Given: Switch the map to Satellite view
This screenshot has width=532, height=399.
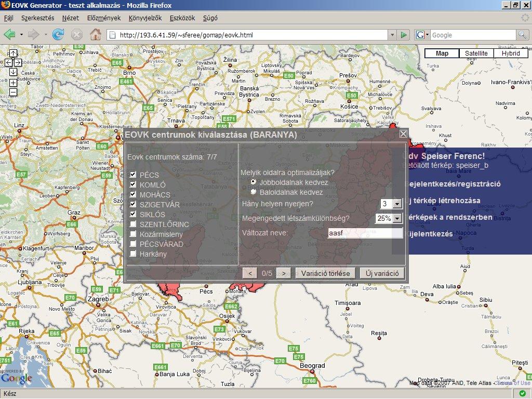Looking at the screenshot, I should pos(476,54).
